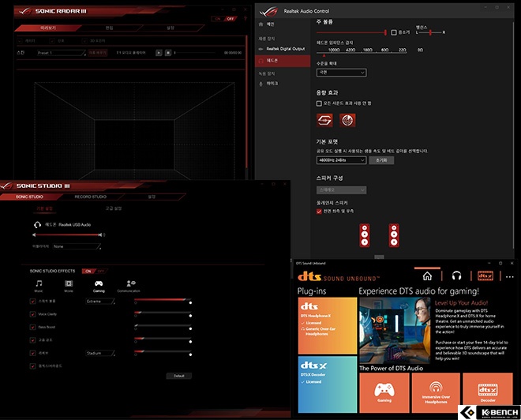
Task: Open the headphone gain level dropdown
Action: click(x=342, y=73)
